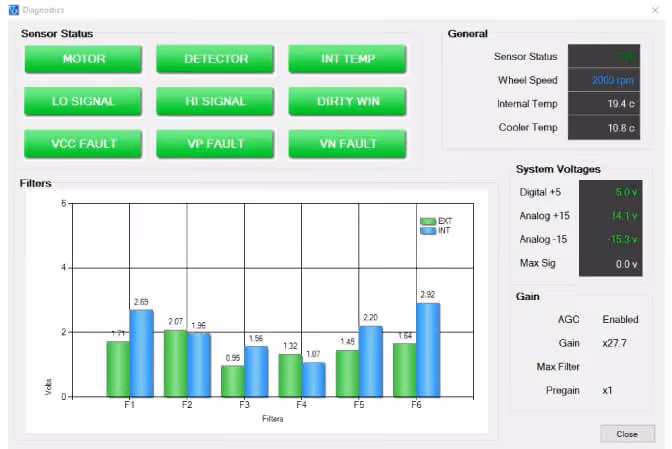Click the Cooler Temp label
This screenshot has height=449, width=672.
pyautogui.click(x=528, y=127)
